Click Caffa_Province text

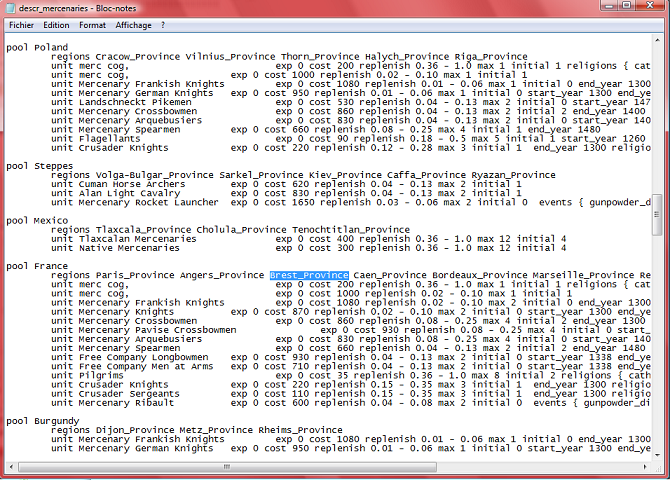click(x=427, y=175)
